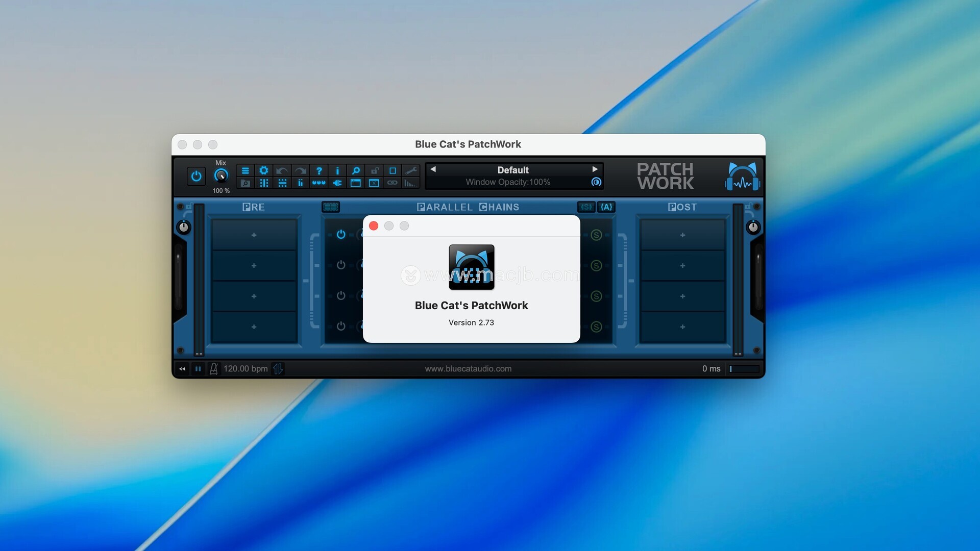980x551 pixels.
Task: Click the horizontal dotted rows layout icon
Action: (x=282, y=183)
